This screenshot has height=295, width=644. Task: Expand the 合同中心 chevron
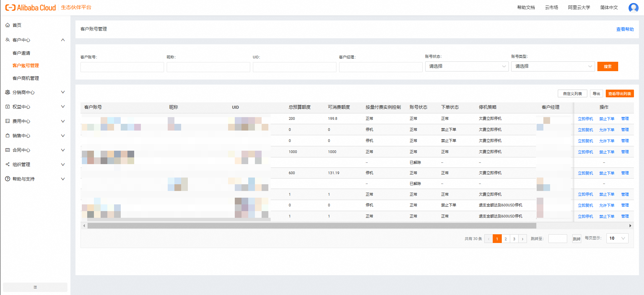click(x=63, y=150)
